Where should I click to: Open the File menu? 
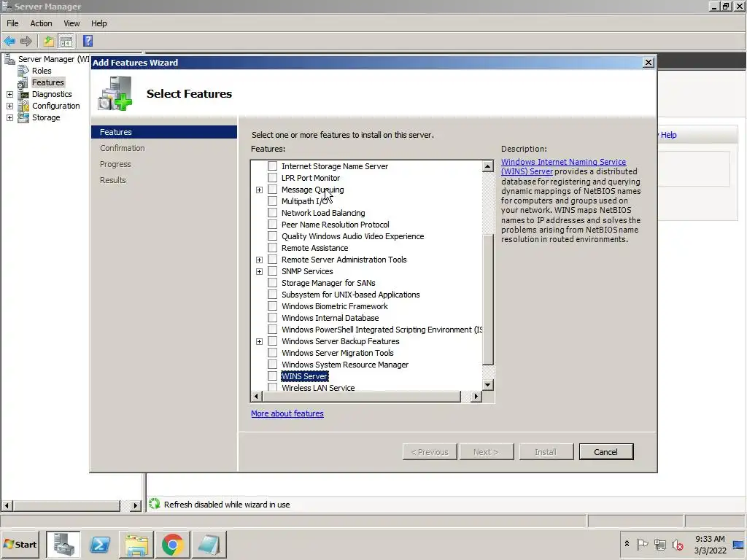tap(12, 23)
